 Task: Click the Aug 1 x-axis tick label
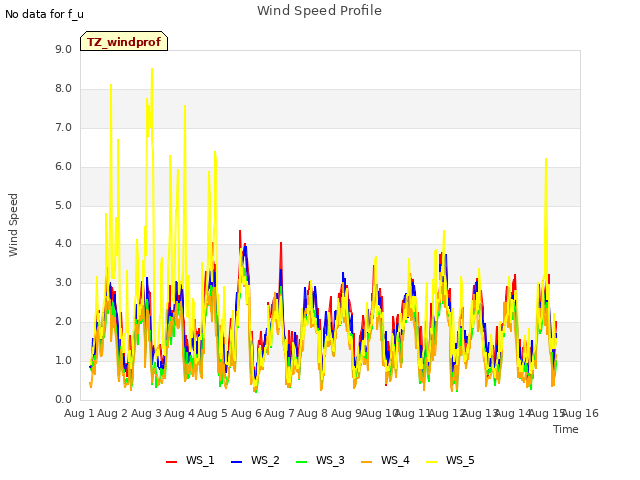click(x=79, y=413)
